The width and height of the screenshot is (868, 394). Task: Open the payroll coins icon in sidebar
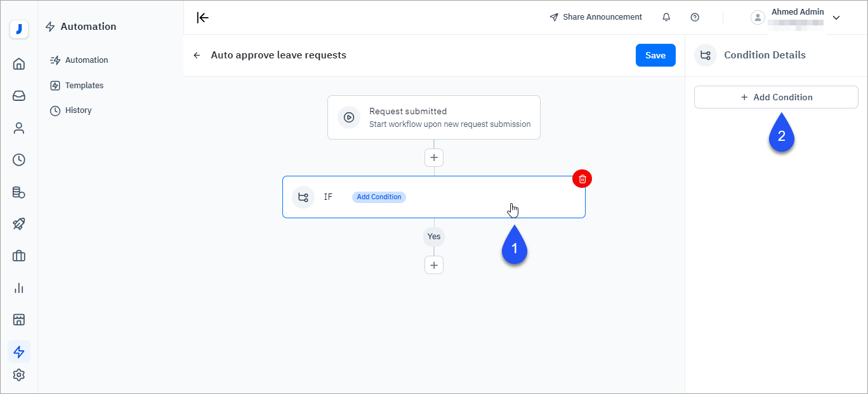click(19, 192)
